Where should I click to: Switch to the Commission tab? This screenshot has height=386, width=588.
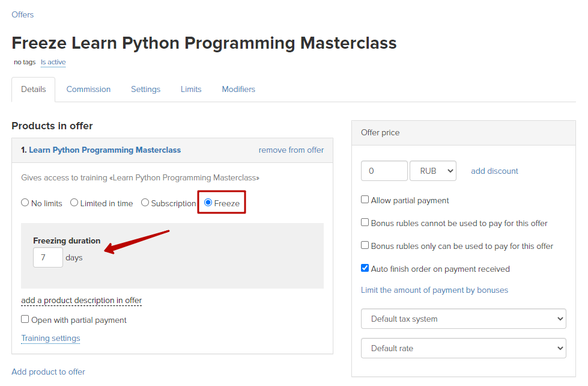[x=88, y=90]
